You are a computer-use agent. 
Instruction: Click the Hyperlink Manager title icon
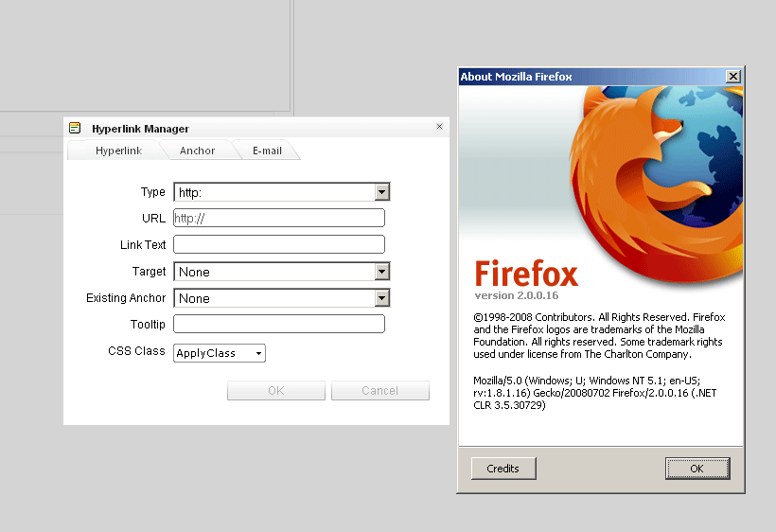[x=75, y=128]
